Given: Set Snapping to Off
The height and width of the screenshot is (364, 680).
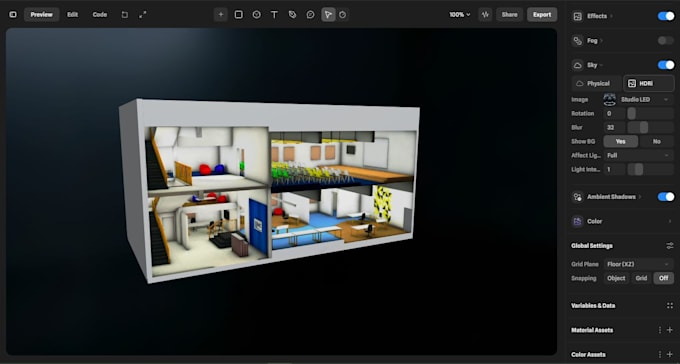Looking at the screenshot, I should [x=664, y=279].
